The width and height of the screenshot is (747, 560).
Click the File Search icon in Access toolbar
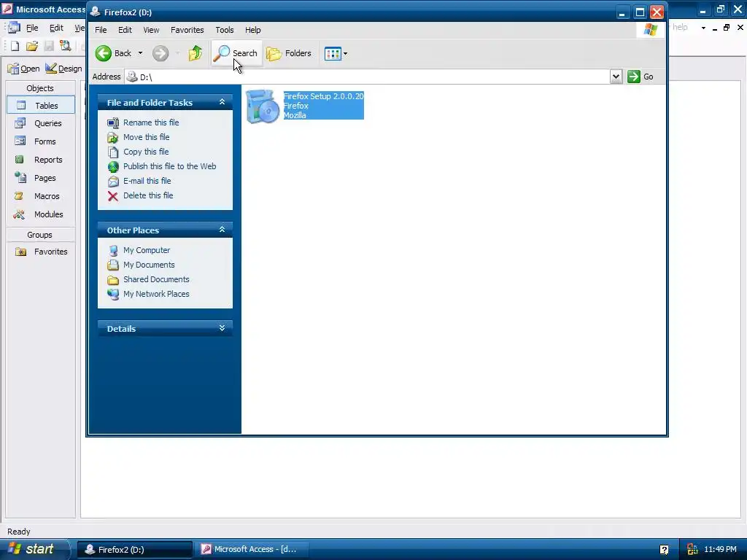(65, 46)
